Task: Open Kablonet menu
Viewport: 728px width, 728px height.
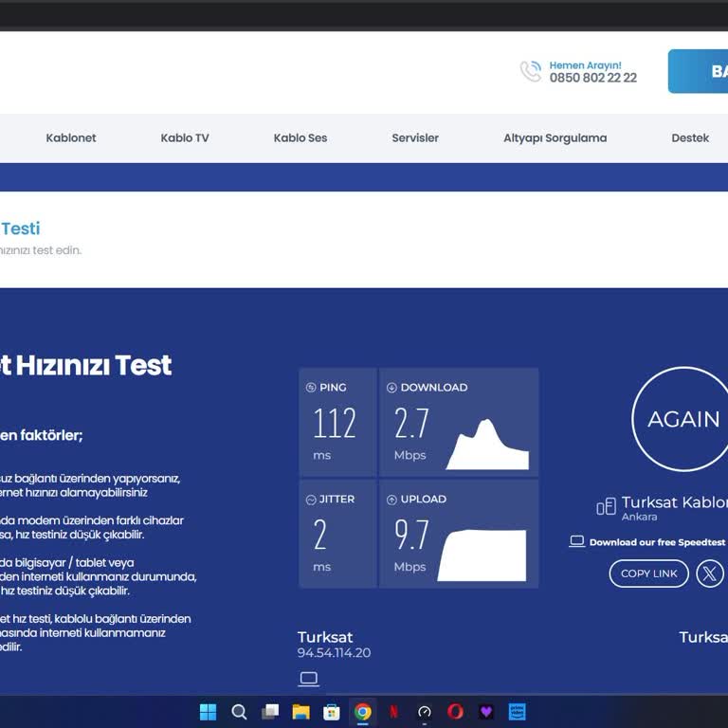Action: (x=71, y=137)
